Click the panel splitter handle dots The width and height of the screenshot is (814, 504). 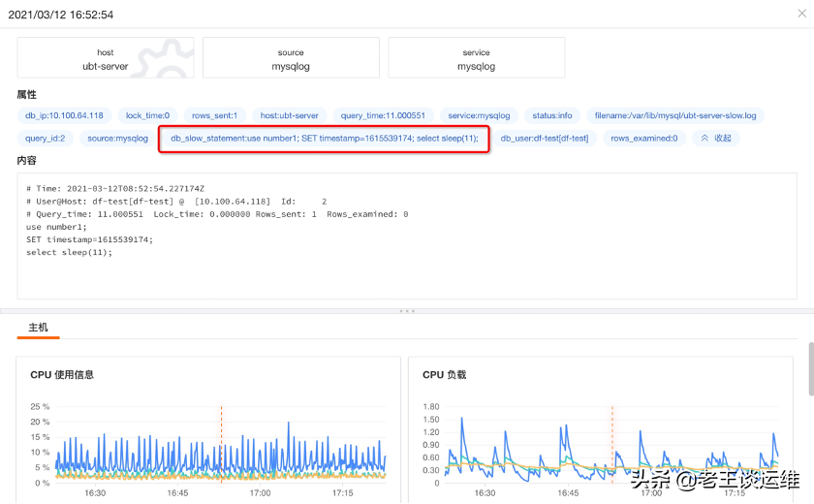407,311
